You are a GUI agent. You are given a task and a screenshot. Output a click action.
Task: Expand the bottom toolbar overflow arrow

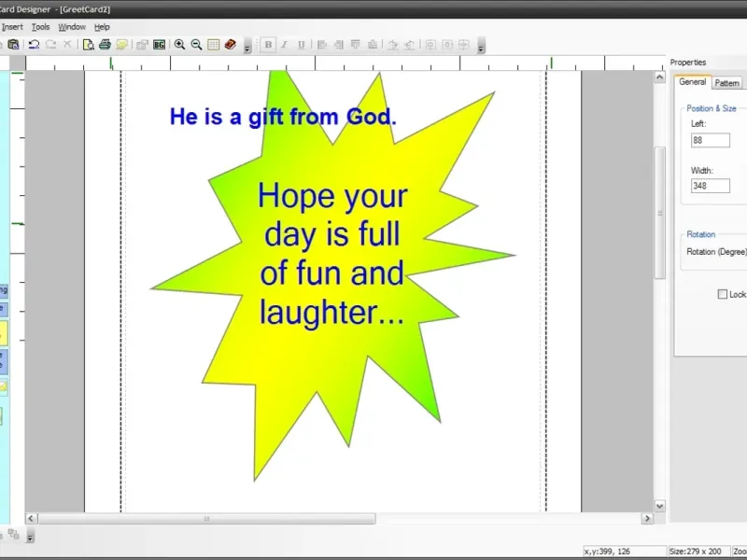coord(30,537)
